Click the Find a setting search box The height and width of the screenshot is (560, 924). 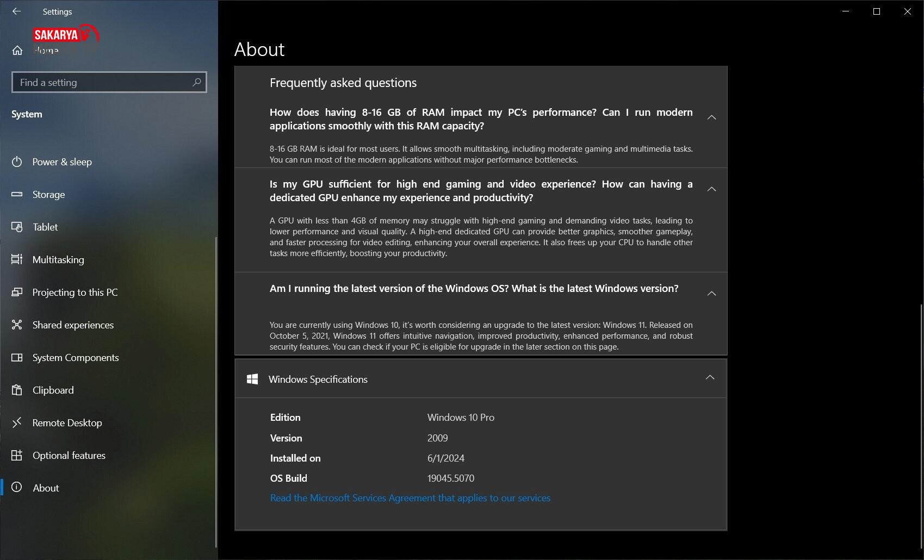click(x=103, y=83)
